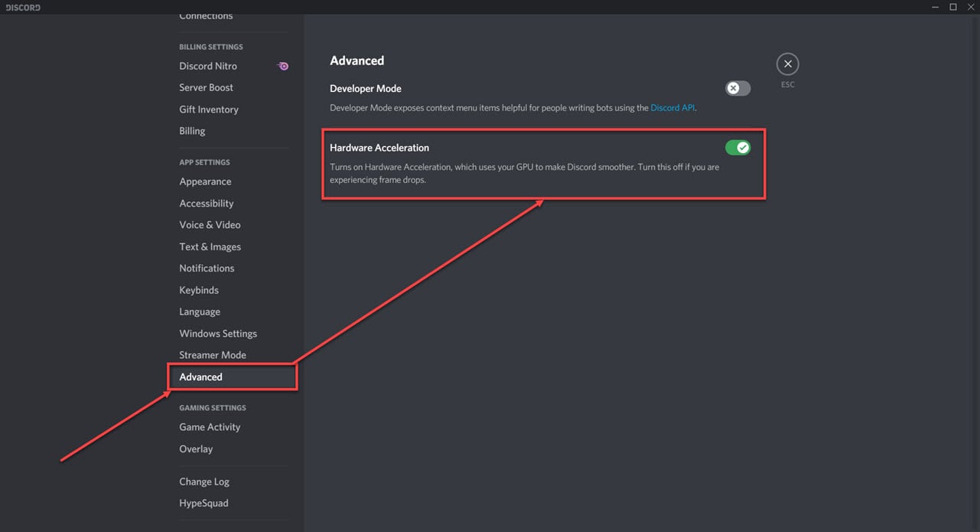This screenshot has width=980, height=532.
Task: View the Change Log
Action: tap(204, 481)
